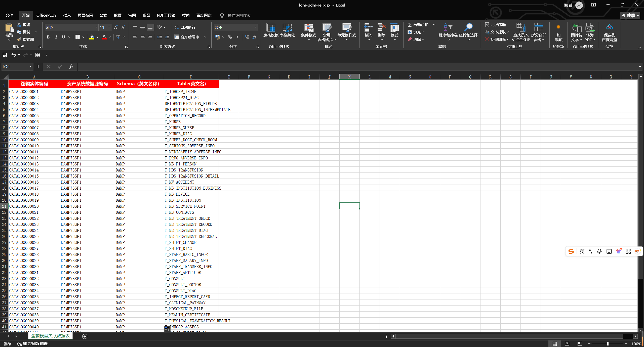
Task: Toggle Wrap Text (自动换行)
Action: click(x=185, y=27)
